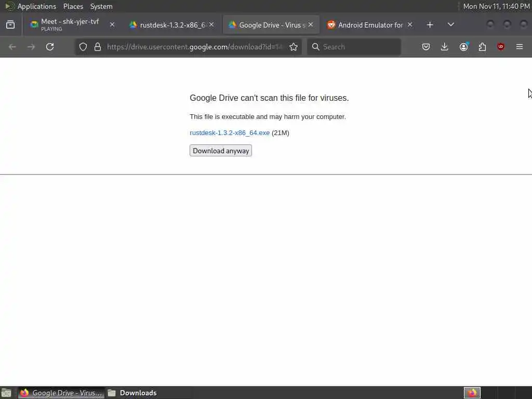Image resolution: width=532 pixels, height=399 pixels.
Task: Open the Firefox downloads panel
Action: tap(445, 47)
